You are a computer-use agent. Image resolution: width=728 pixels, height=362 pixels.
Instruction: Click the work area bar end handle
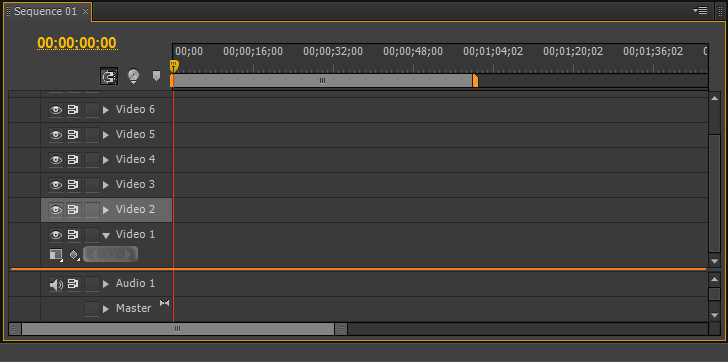click(x=475, y=81)
